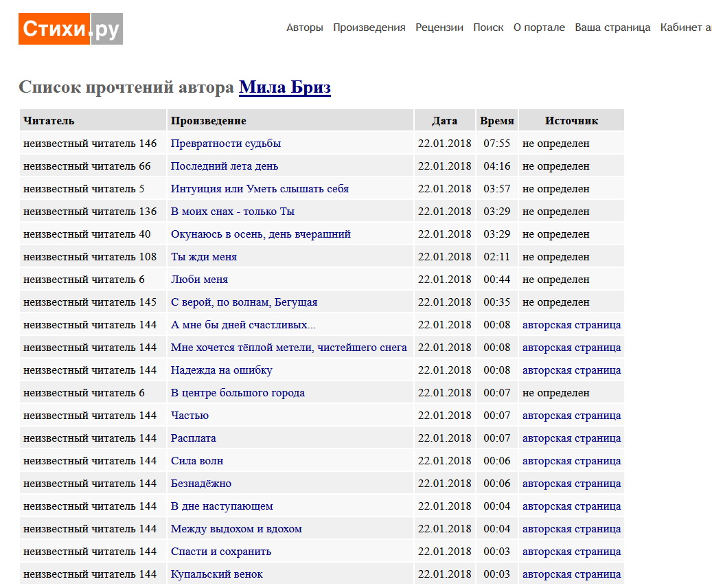Click poem Сила волн
Image resolution: width=712 pixels, height=588 pixels.
click(x=196, y=461)
